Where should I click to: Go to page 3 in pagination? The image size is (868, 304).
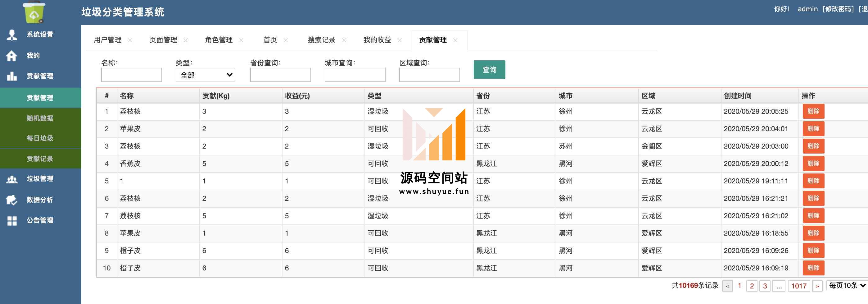pos(765,286)
